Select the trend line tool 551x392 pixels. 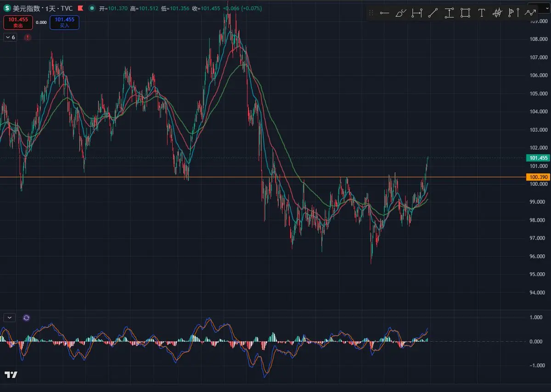tap(433, 13)
